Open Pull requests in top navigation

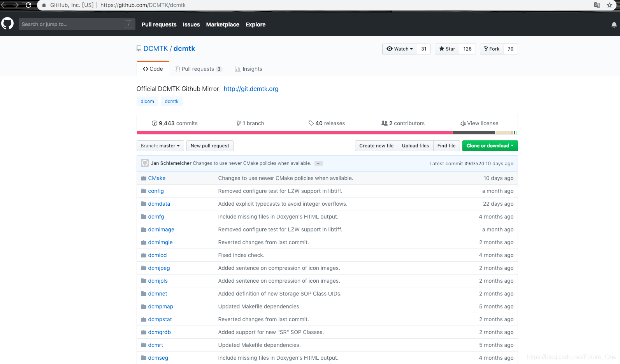coord(159,24)
